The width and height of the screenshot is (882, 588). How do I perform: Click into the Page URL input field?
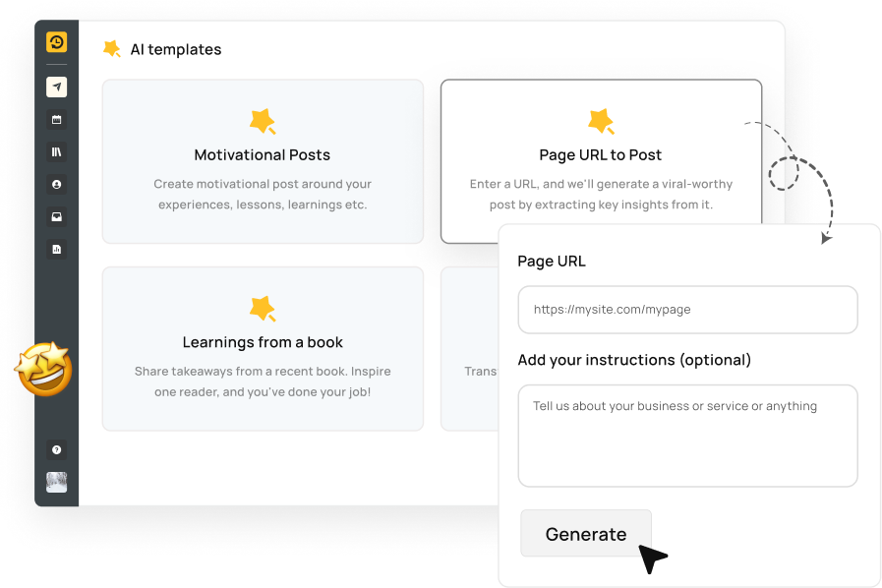[686, 309]
